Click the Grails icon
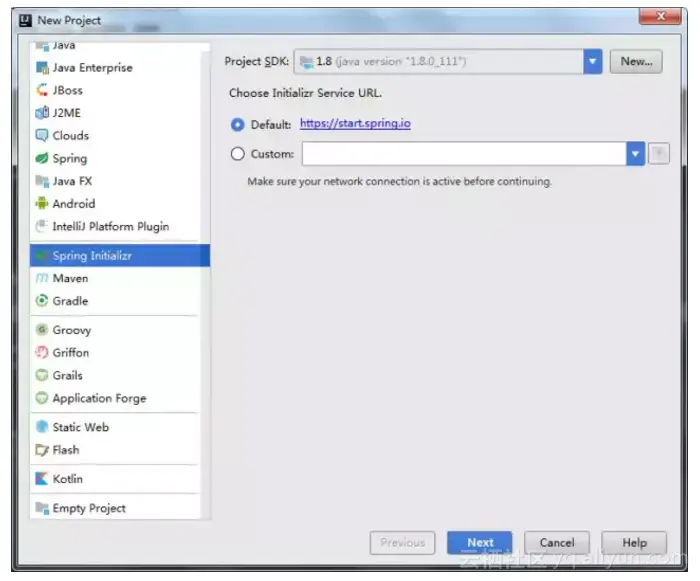The height and width of the screenshot is (581, 700). (x=42, y=375)
